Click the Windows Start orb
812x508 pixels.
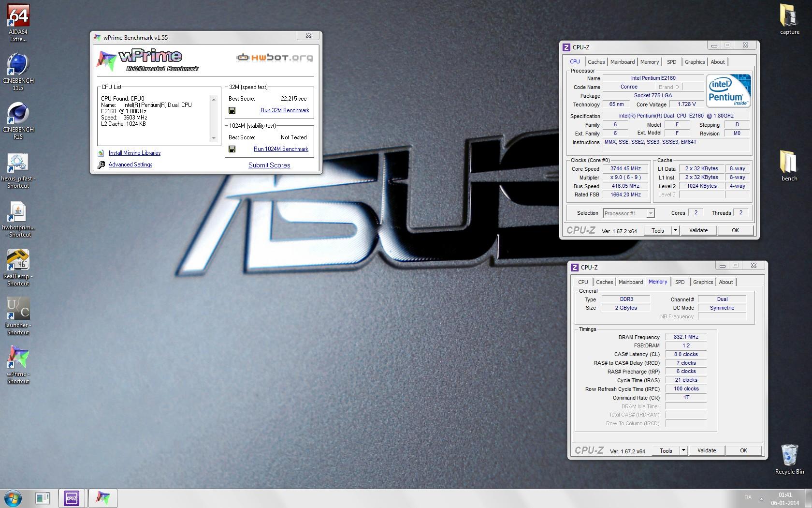(13, 498)
